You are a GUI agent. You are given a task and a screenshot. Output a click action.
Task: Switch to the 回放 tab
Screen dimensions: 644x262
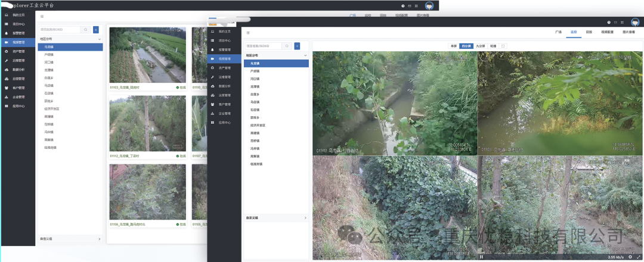click(589, 32)
